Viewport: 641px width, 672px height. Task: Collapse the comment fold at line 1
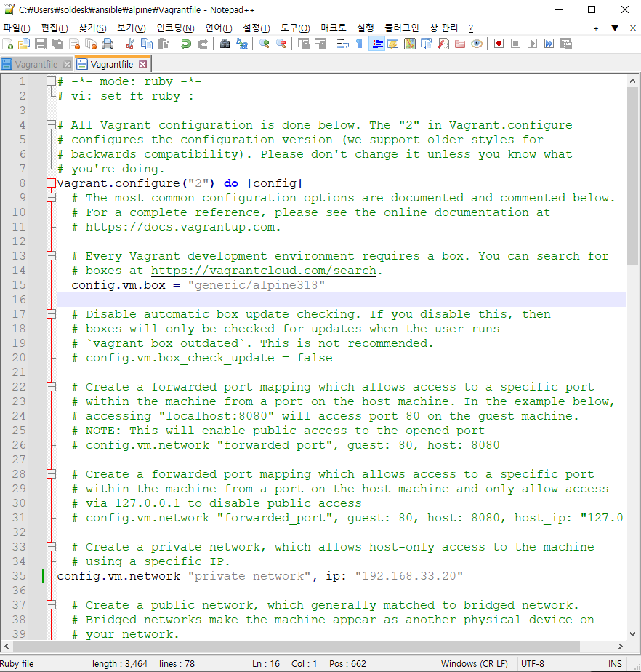[51, 81]
